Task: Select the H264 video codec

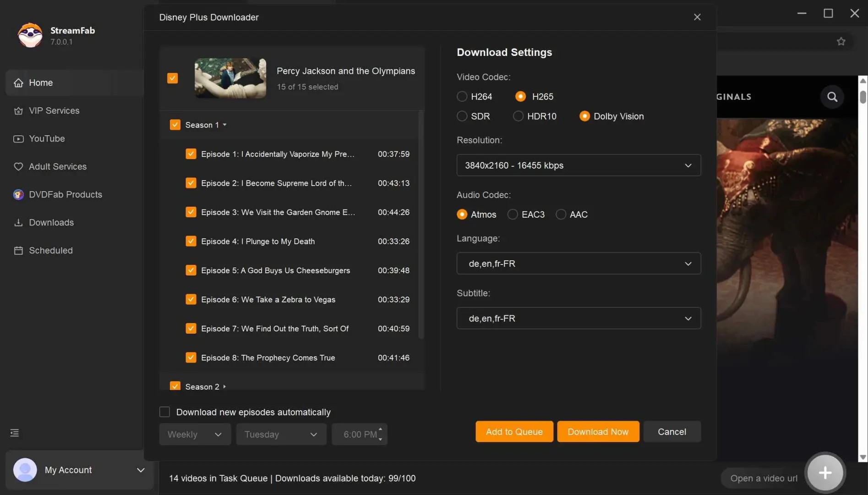Action: [462, 96]
